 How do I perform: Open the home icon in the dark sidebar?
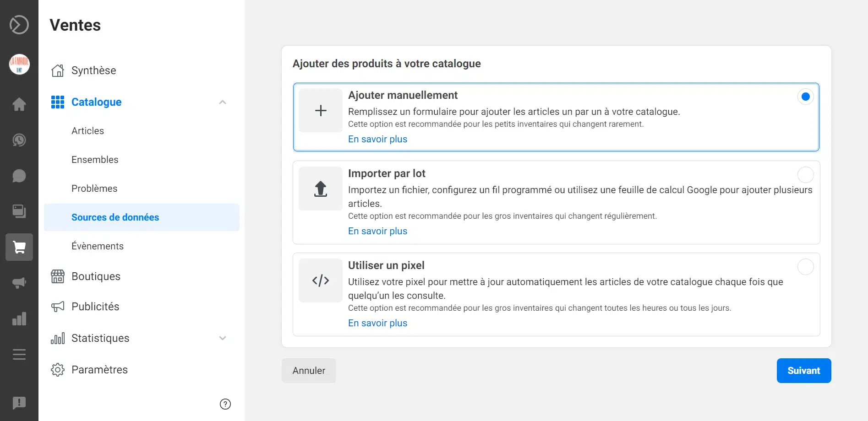pyautogui.click(x=19, y=104)
